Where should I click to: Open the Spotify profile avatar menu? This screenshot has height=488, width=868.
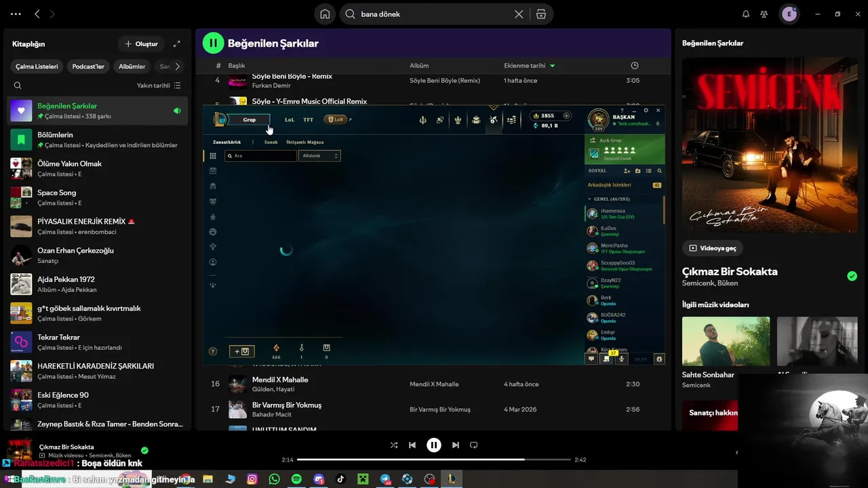[x=789, y=14]
